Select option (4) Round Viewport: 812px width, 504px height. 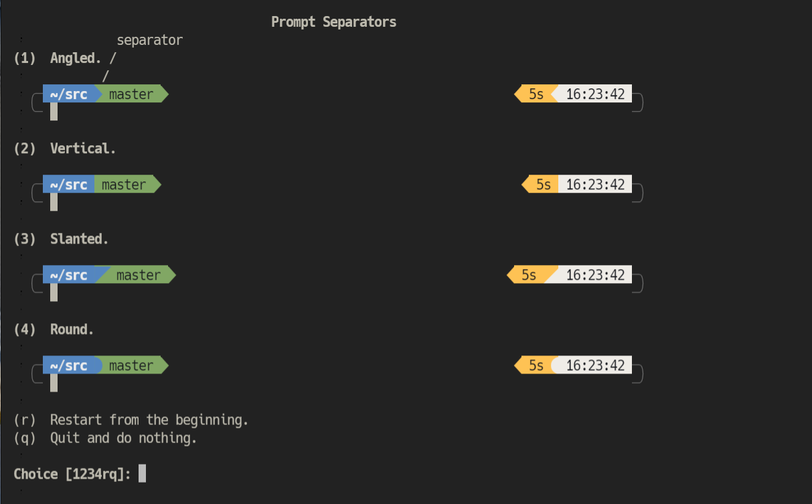pyautogui.click(x=54, y=329)
